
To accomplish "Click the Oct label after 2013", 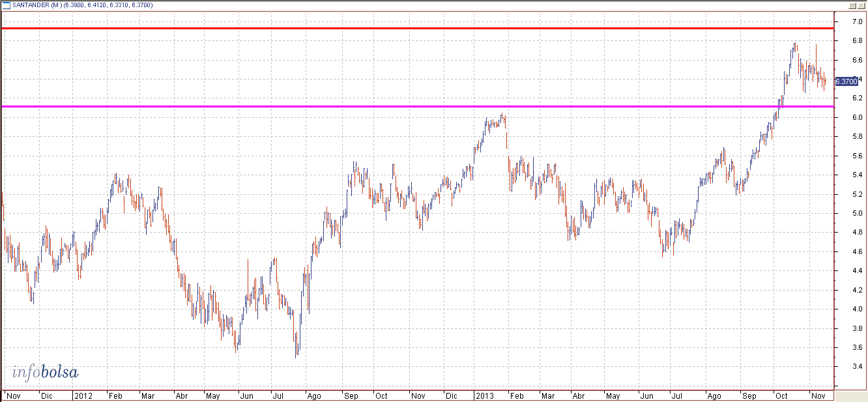I will coord(781,395).
